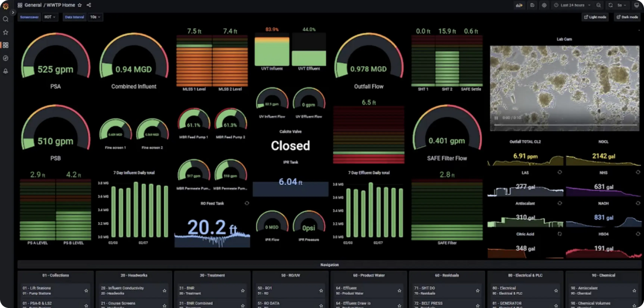Expand the 5s refresh interval dropdown
The width and height of the screenshot is (644, 308).
point(621,5)
